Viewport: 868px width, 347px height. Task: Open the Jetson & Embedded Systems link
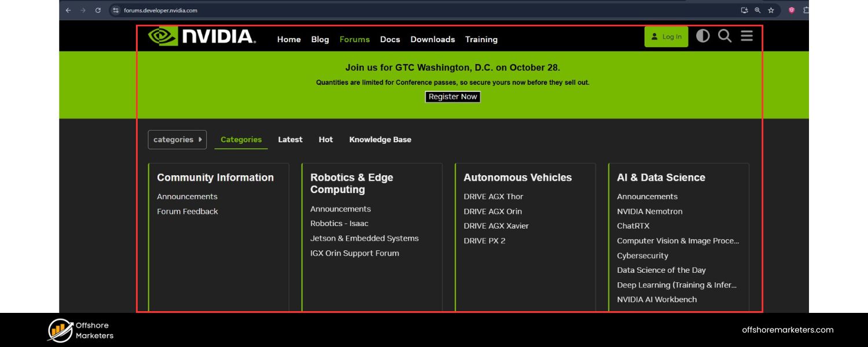click(x=364, y=238)
